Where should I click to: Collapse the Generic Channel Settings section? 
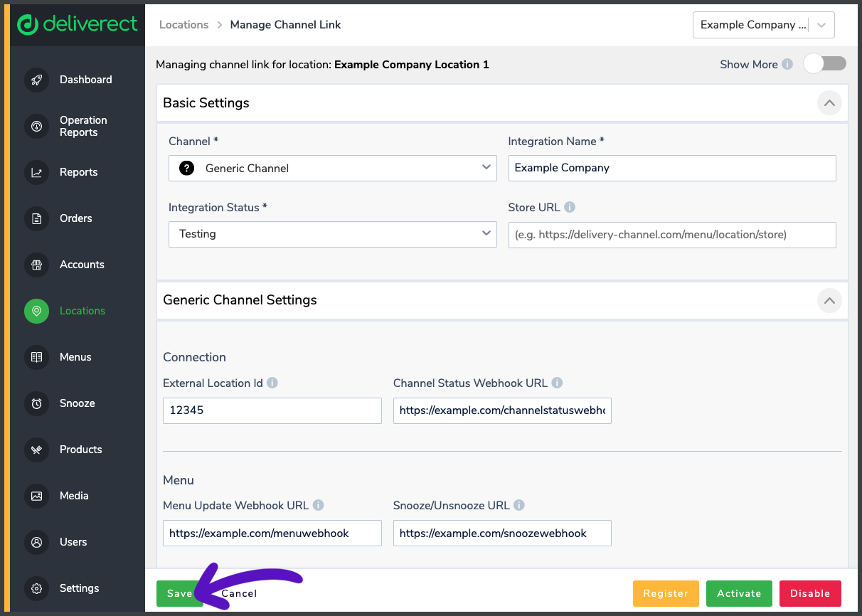click(829, 301)
